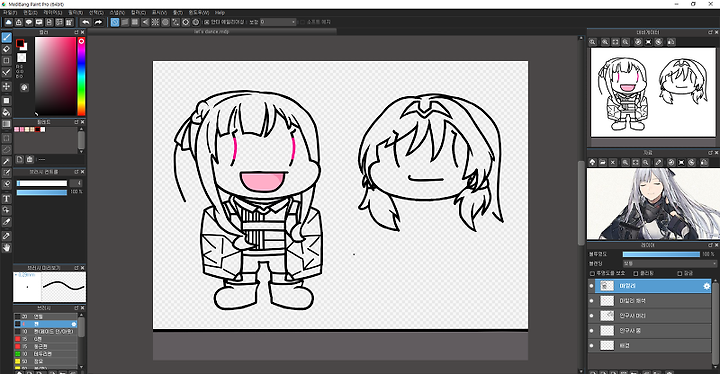Select the Bucket fill tool

[x=6, y=112]
